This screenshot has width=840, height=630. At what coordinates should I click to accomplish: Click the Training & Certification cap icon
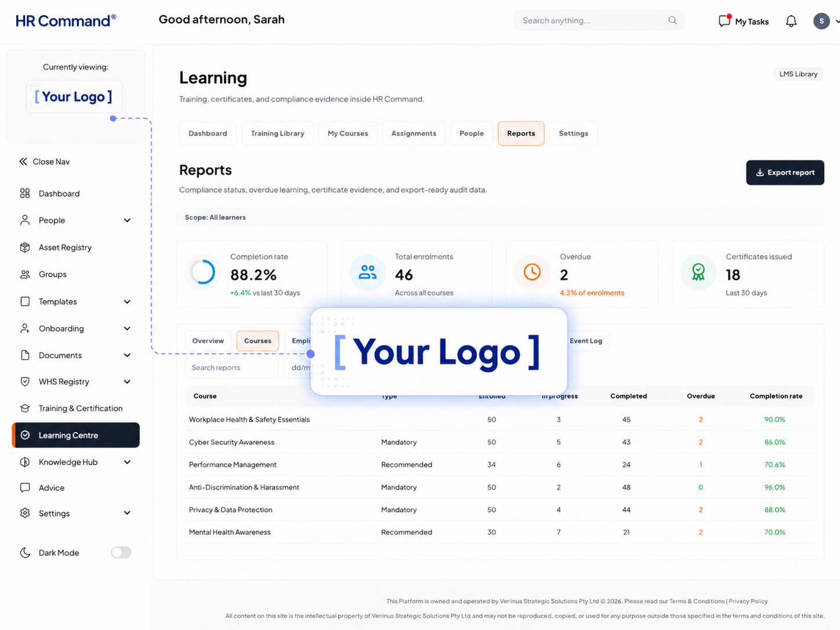click(x=25, y=408)
